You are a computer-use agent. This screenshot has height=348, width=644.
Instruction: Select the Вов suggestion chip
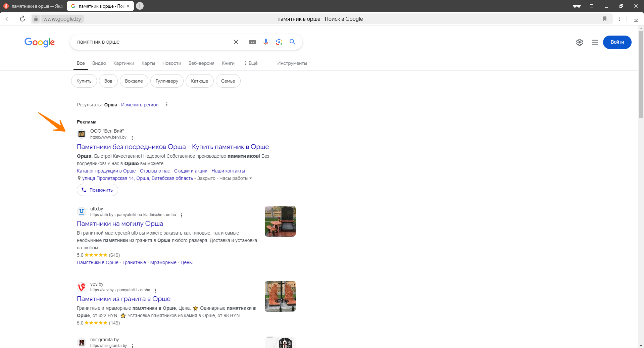tap(108, 81)
